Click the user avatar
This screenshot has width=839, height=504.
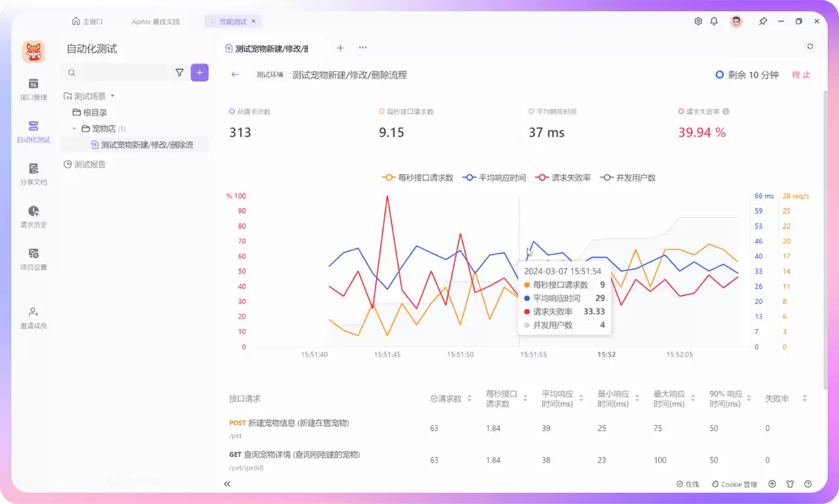click(736, 21)
